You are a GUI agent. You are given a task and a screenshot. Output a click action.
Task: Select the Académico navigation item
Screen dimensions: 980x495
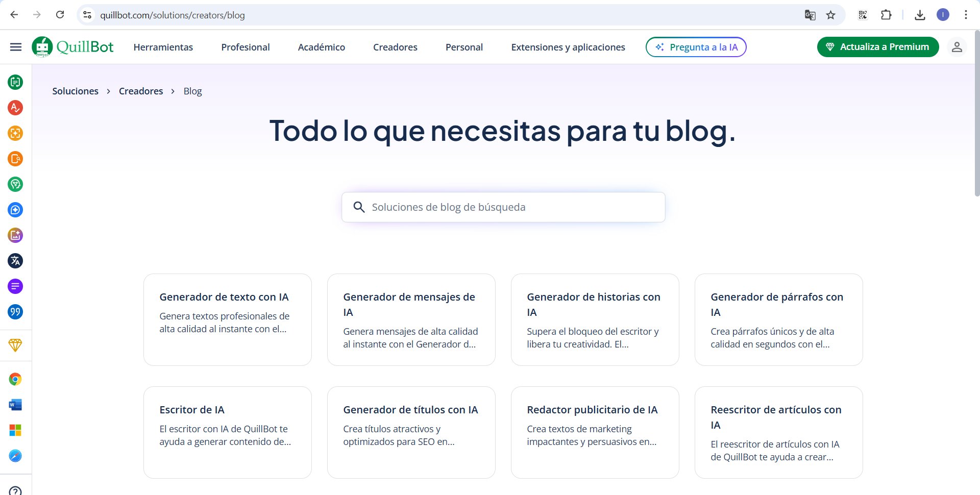point(322,47)
